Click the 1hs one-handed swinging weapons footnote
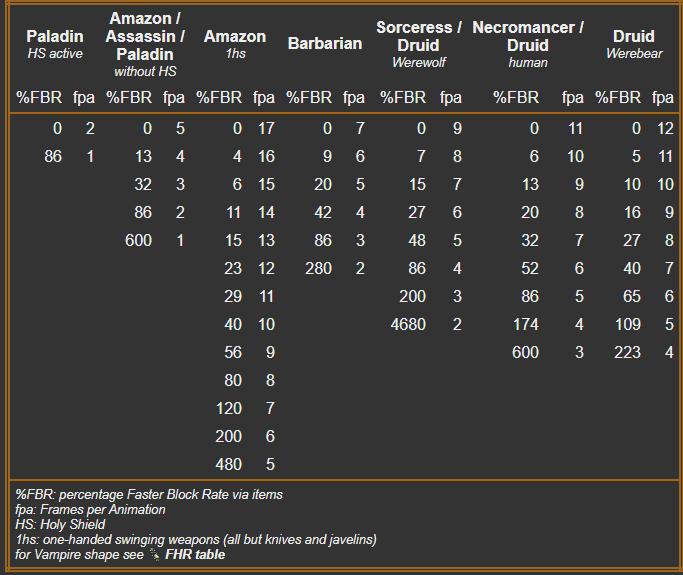Viewport: 683px width, 575px height. pyautogui.click(x=195, y=539)
